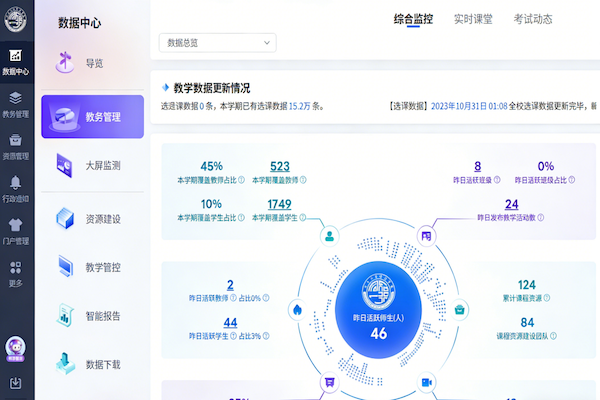Click the flame icon on the chart ring
This screenshot has width=600, height=400.
(296, 309)
